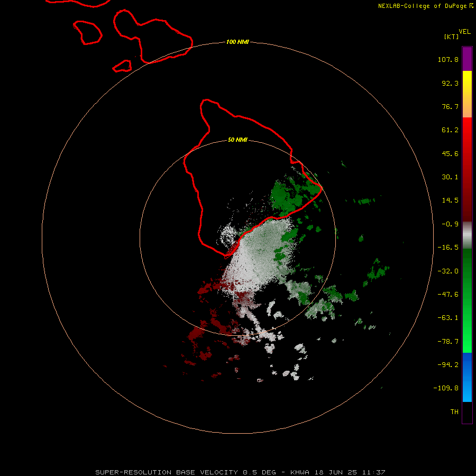
Task: Click the 100 NMI range ring label
Action: click(x=237, y=42)
